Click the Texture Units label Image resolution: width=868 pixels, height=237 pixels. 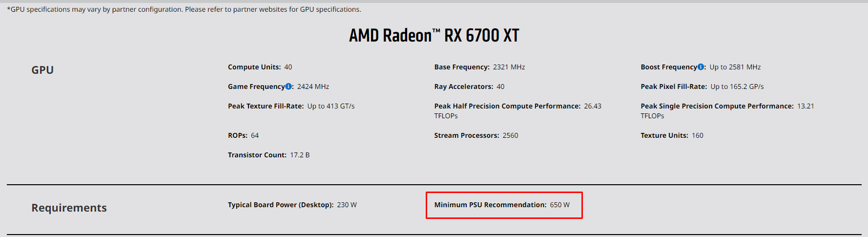coord(664,135)
